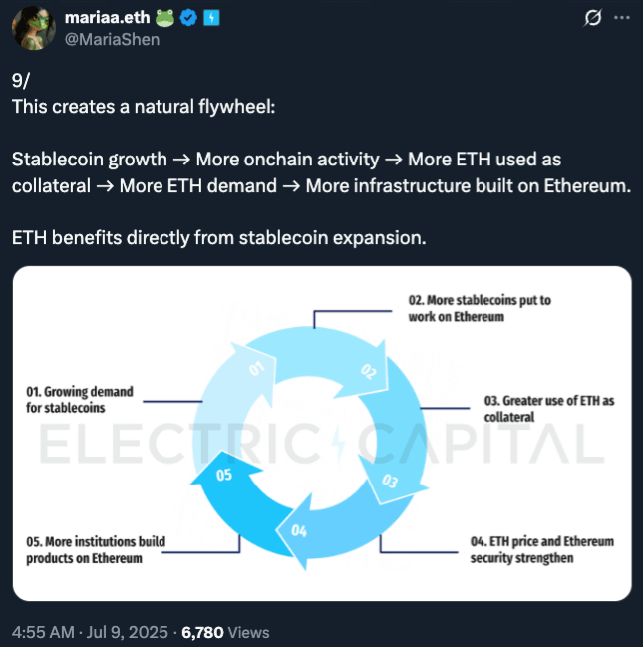Click the label "01. Growing demand for stablecoins"
The image size is (644, 647).
tap(80, 400)
